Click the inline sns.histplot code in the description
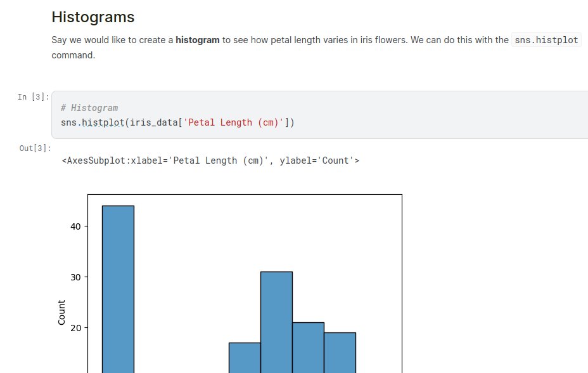The height and width of the screenshot is (373, 588). pyautogui.click(x=546, y=40)
